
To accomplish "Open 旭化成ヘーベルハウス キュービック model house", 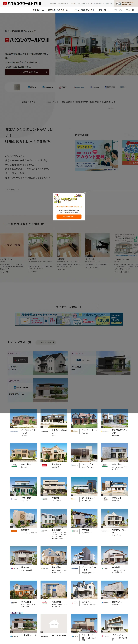I will 114,523.
